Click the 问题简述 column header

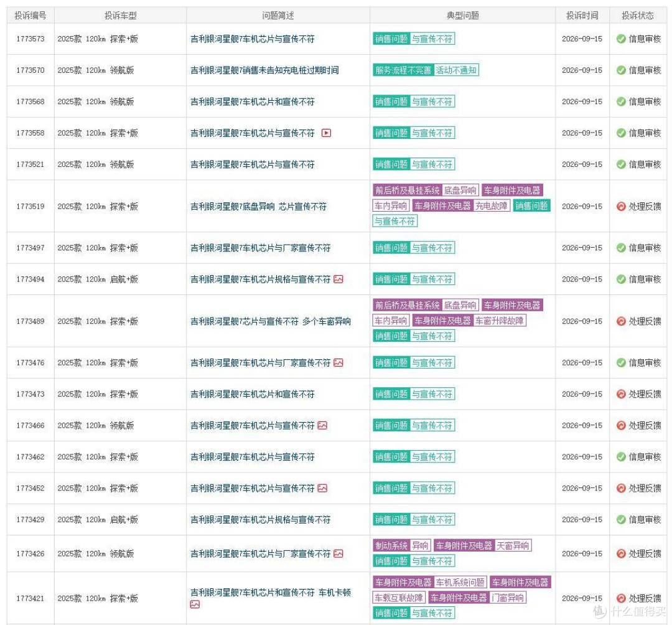click(278, 16)
